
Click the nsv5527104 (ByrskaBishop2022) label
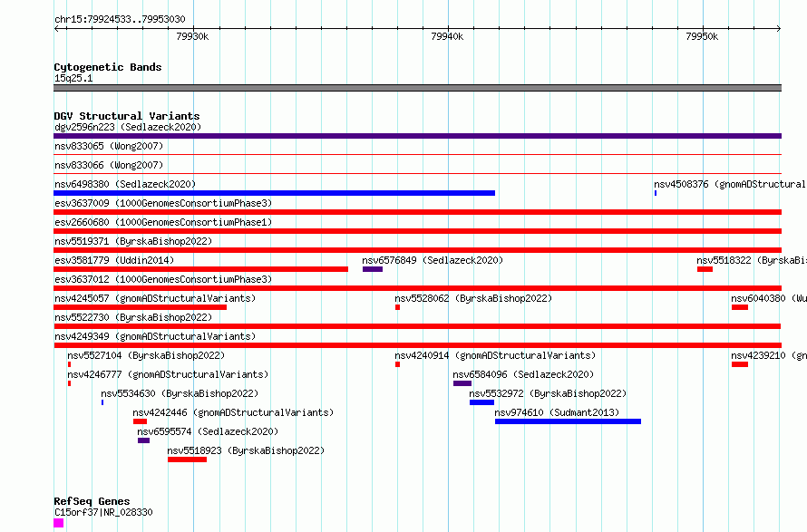tap(146, 355)
